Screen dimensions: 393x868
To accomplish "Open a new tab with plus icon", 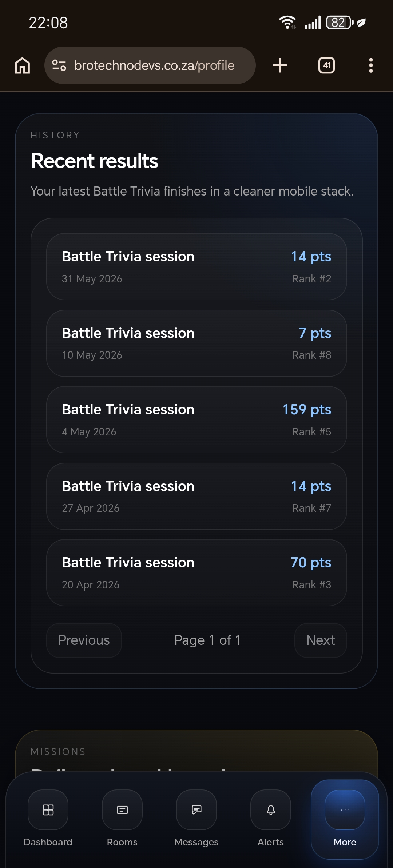I will coord(280,65).
